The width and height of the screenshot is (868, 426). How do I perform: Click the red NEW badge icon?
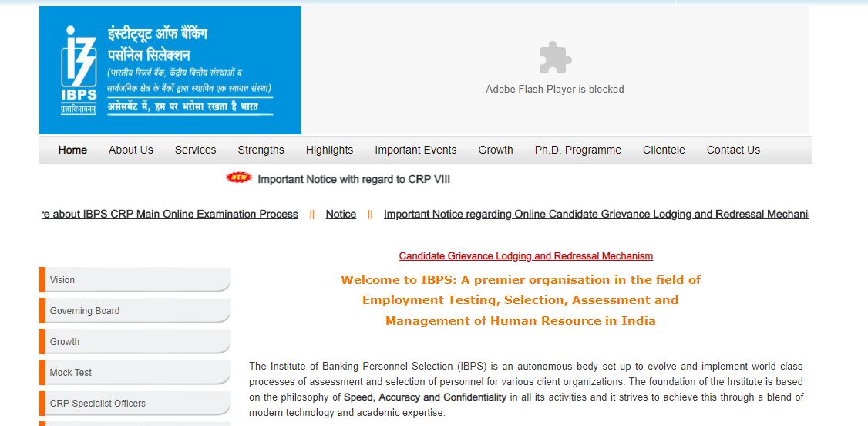[239, 177]
